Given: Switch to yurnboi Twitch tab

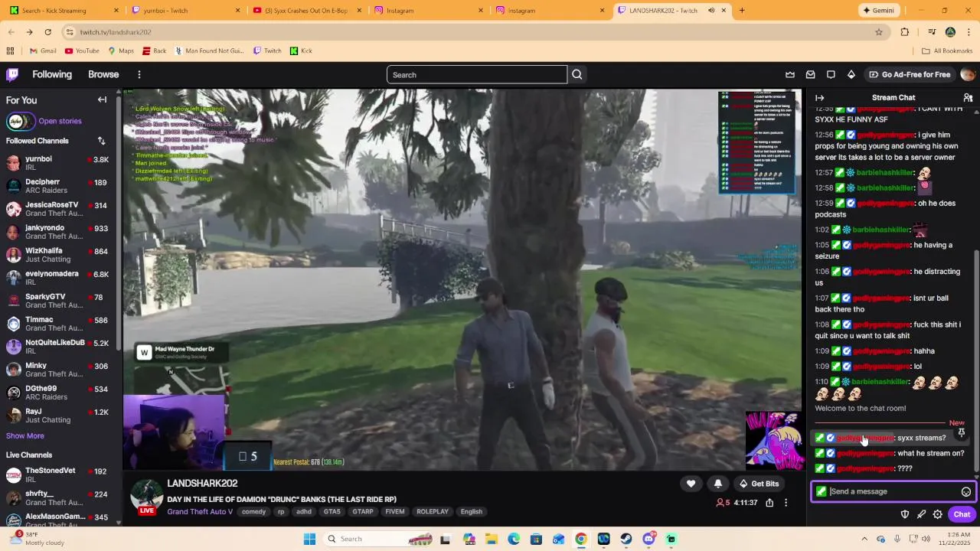Looking at the screenshot, I should click(x=184, y=11).
